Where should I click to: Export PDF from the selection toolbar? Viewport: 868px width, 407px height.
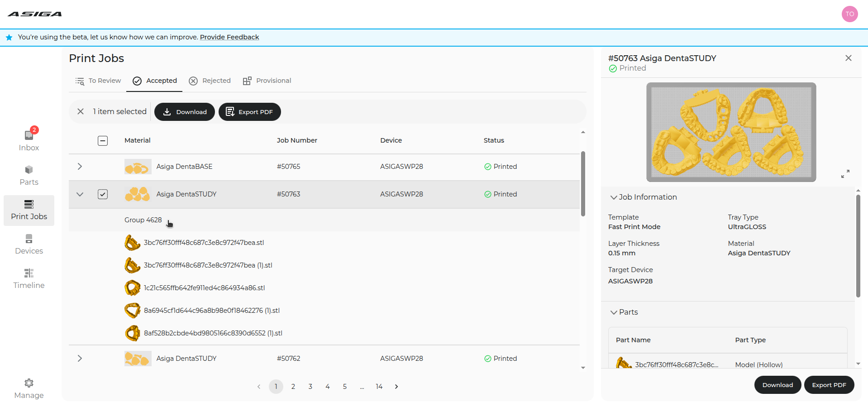point(250,112)
